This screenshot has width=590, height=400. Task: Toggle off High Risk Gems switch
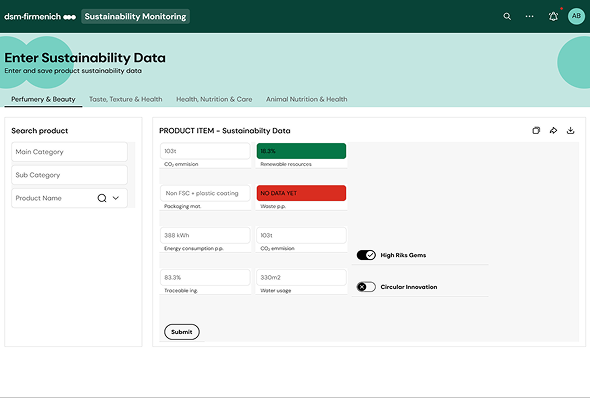click(366, 255)
